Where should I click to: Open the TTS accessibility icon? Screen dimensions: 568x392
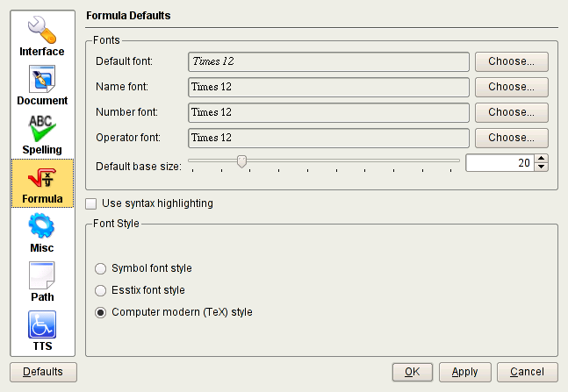click(42, 324)
